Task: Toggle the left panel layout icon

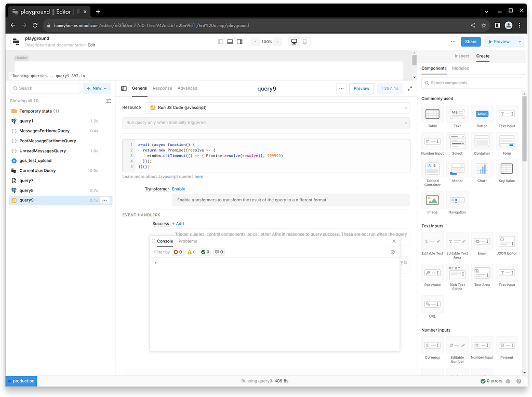Action: (x=220, y=42)
